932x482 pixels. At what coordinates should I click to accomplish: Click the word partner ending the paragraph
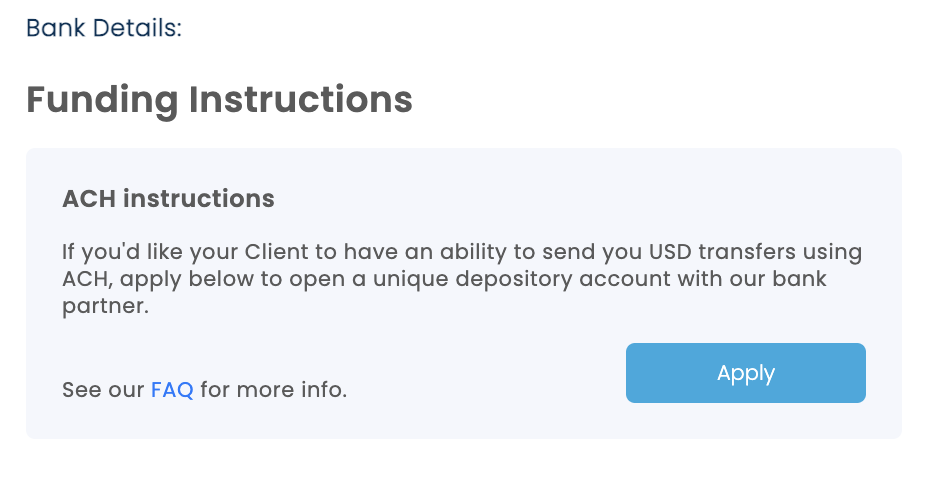click(x=105, y=306)
